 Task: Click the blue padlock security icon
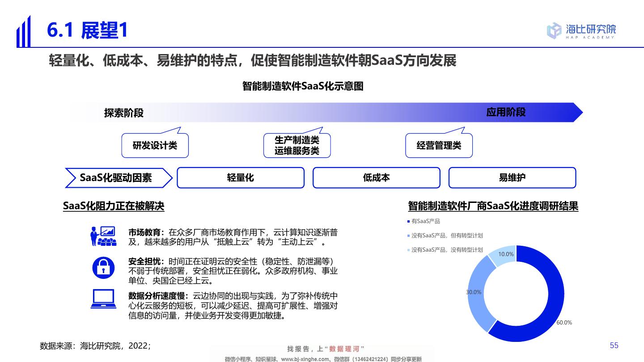(x=103, y=267)
